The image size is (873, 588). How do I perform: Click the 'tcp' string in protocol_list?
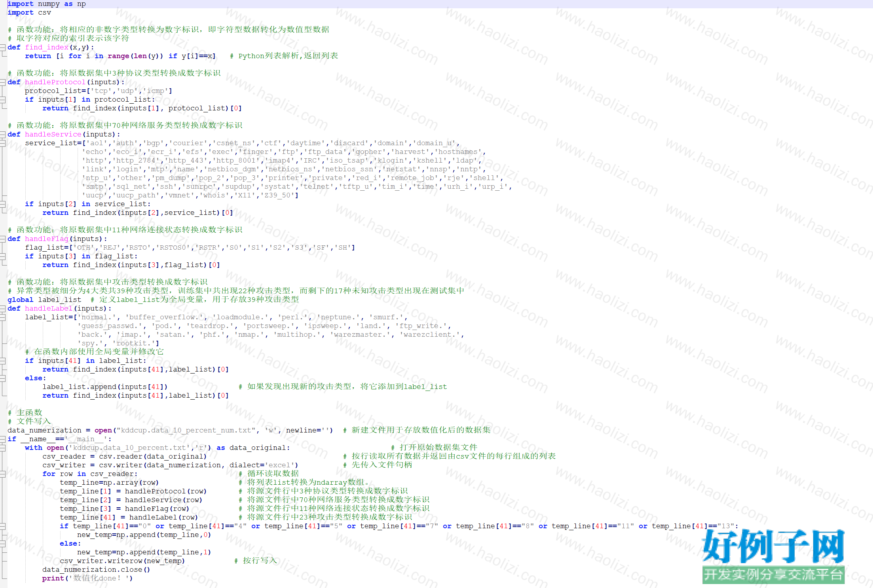pos(101,91)
